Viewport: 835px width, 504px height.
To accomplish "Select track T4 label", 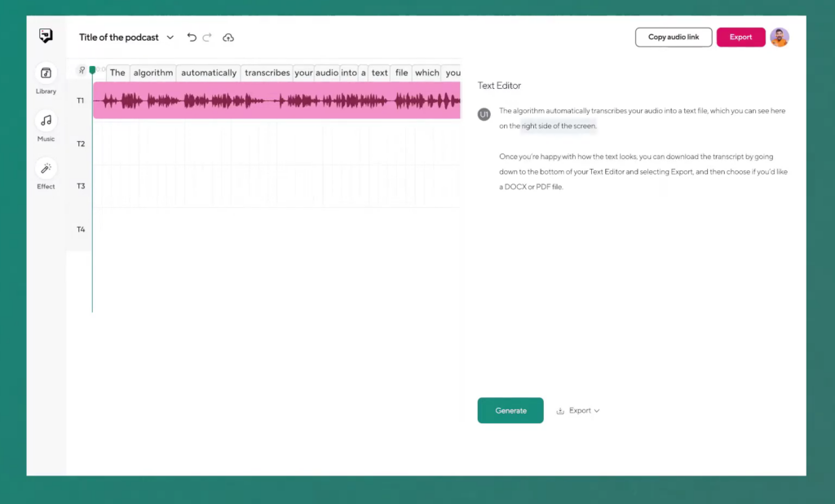I will click(x=79, y=228).
